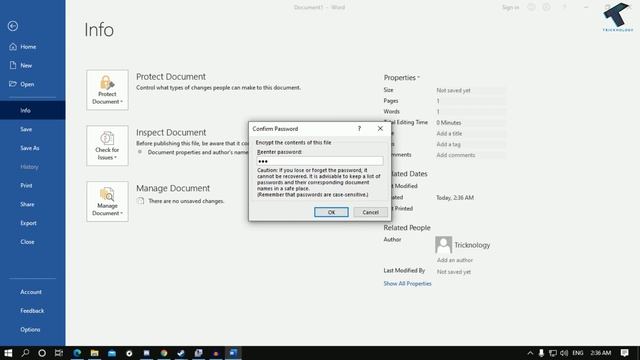640x360 pixels.
Task: Cancel the Confirm Password dialog
Action: point(370,212)
